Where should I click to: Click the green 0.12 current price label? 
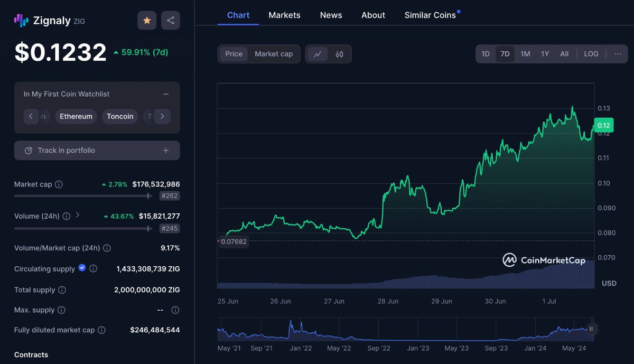(x=603, y=126)
